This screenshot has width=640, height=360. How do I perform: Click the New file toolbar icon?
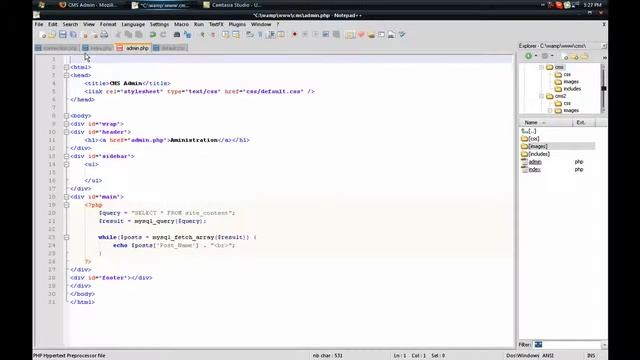click(42, 35)
